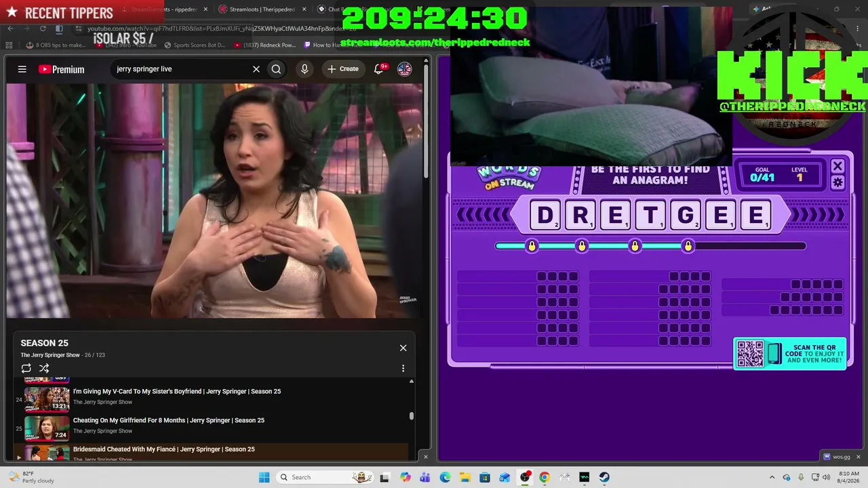This screenshot has width=868, height=488.
Task: Close the small overlay X below playlist
Action: click(x=426, y=457)
